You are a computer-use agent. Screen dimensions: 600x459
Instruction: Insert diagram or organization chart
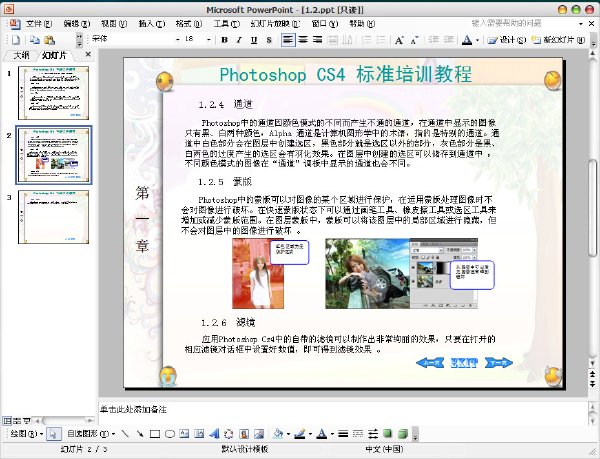(229, 434)
